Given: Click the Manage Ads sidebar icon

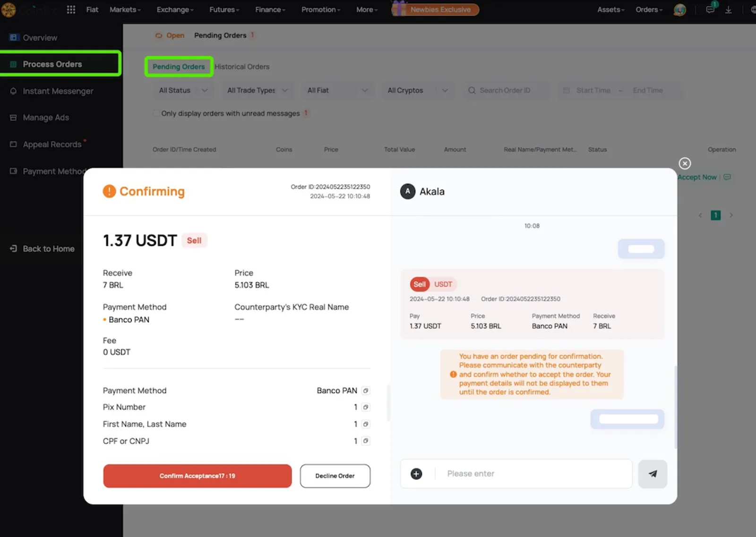Looking at the screenshot, I should pos(13,118).
